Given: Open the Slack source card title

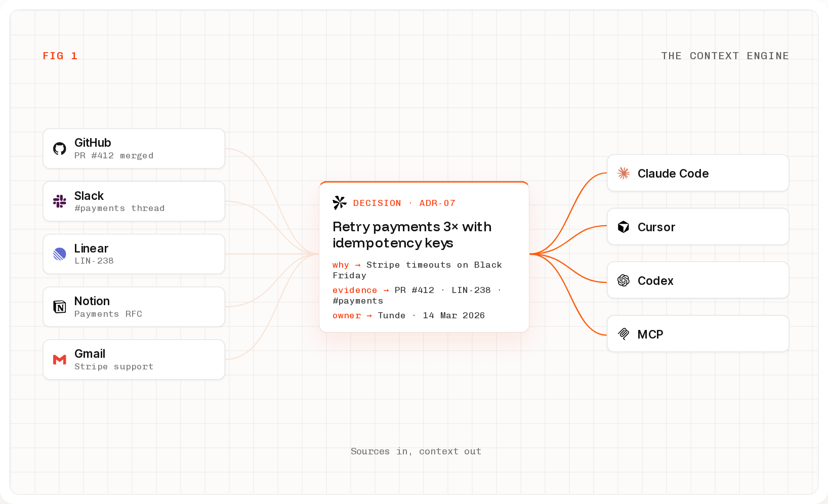Looking at the screenshot, I should click(x=89, y=196).
